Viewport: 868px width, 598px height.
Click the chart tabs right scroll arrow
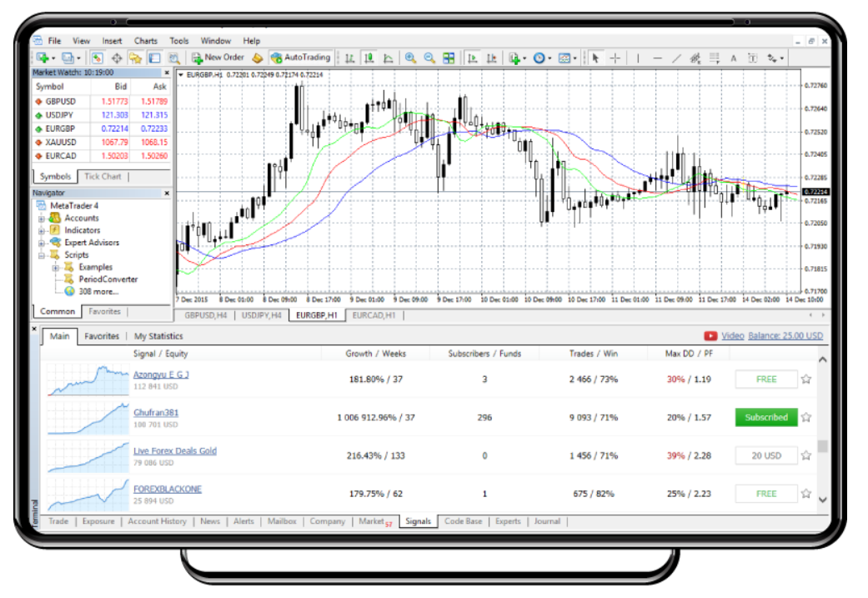pyautogui.click(x=823, y=315)
